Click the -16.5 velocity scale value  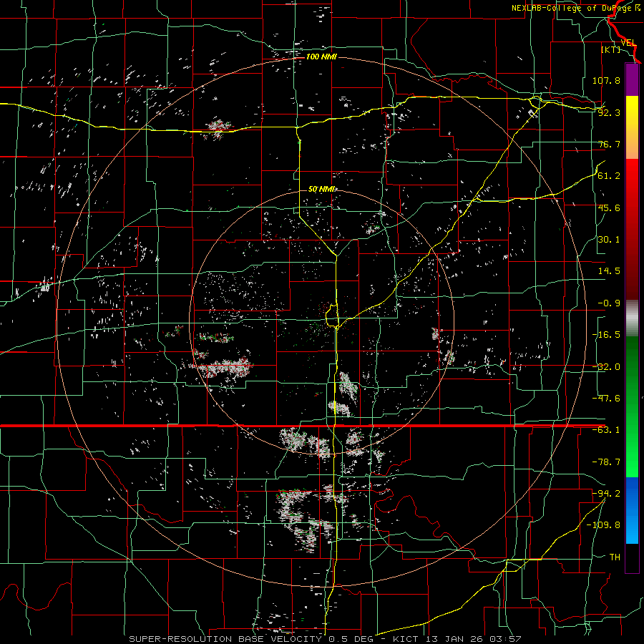coord(606,335)
